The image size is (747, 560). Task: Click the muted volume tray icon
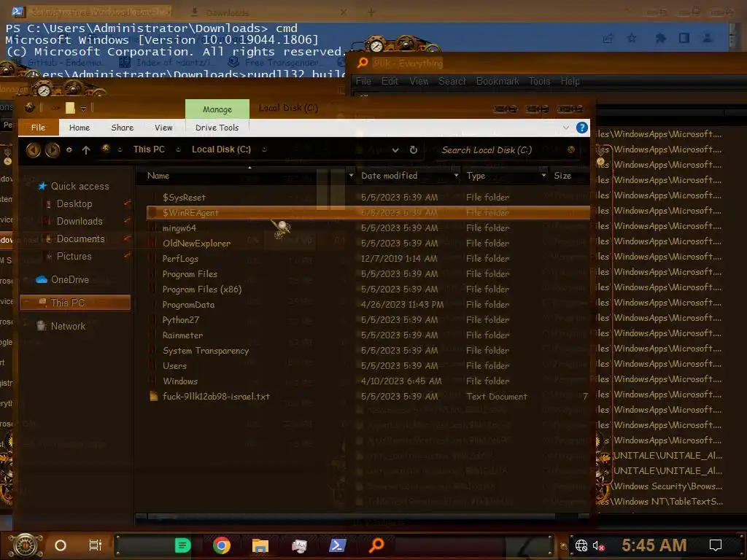598,545
